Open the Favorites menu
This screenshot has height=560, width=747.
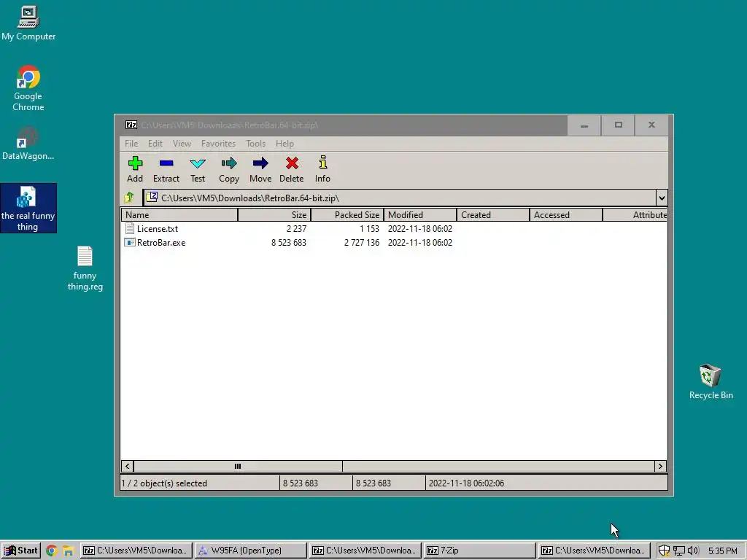point(218,144)
